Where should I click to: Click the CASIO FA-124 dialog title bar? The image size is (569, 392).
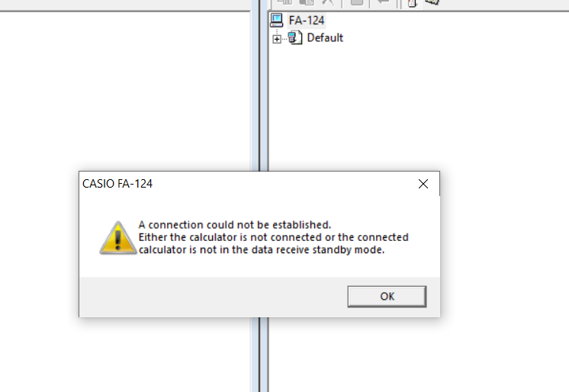click(247, 184)
